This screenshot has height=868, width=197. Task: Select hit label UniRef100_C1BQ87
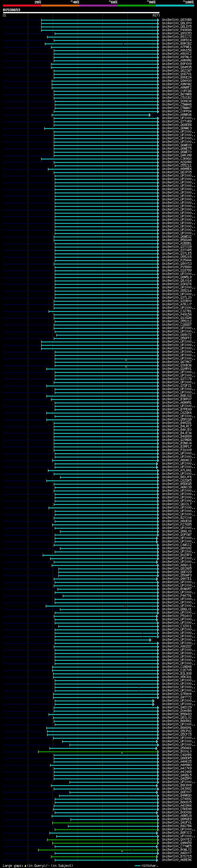pos(177,325)
